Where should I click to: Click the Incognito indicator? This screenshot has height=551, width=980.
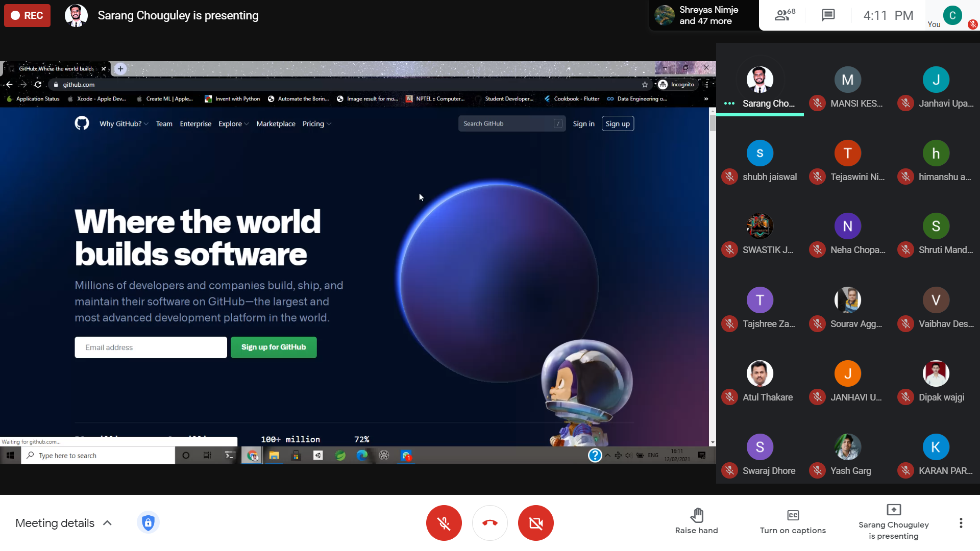point(676,84)
